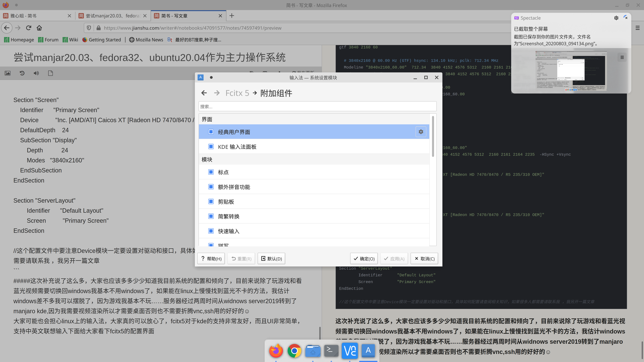Toggle the 剪贴板 module checkbox
Viewport: 644px width, 362px height.
(211, 202)
